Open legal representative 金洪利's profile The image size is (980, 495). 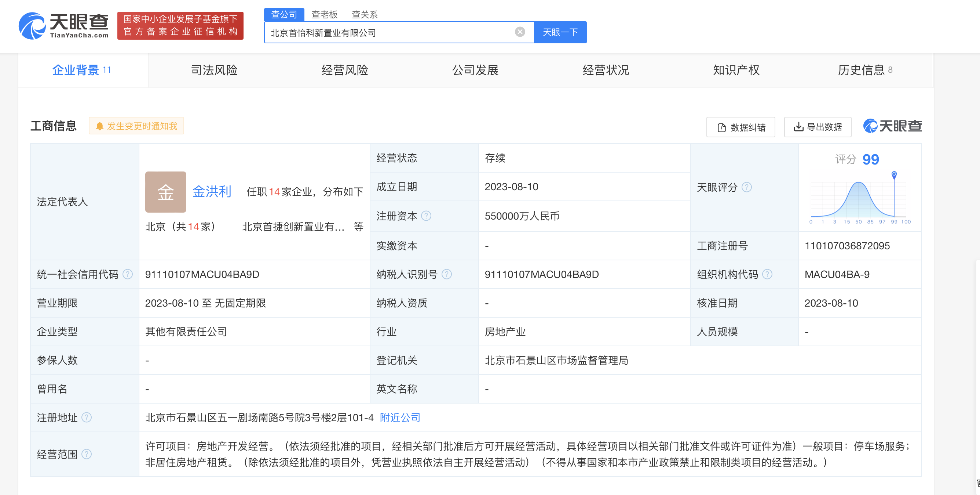click(x=212, y=192)
